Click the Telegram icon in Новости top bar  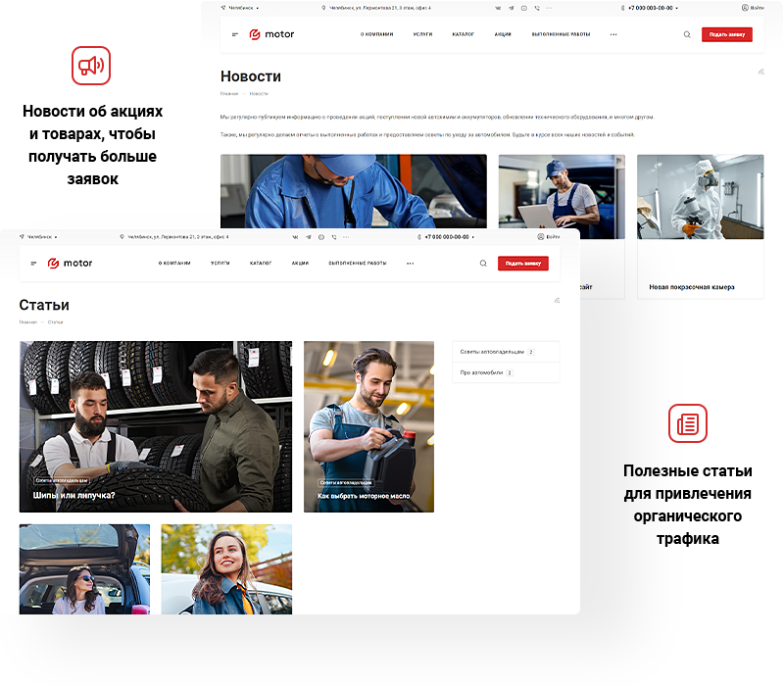[511, 8]
